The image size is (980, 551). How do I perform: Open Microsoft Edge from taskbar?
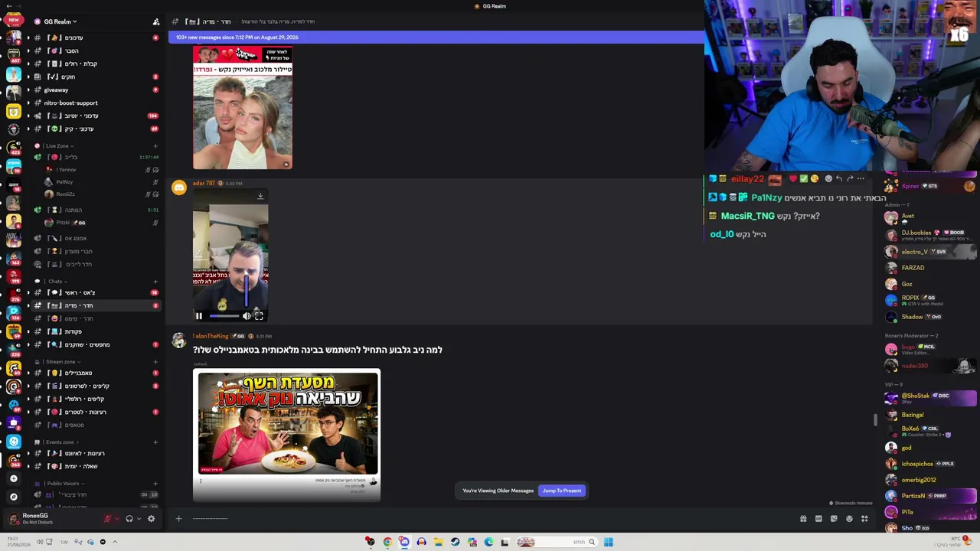pos(488,542)
